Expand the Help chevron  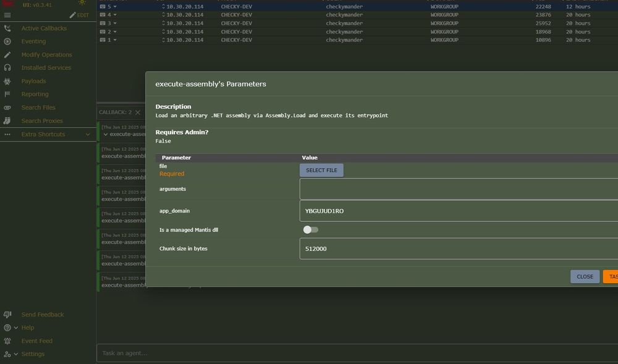[x=16, y=328]
